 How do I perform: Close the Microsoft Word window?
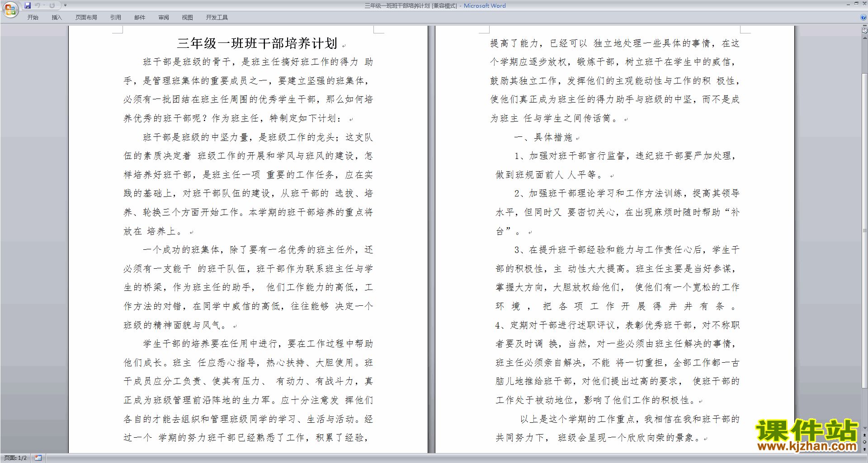[864, 4]
